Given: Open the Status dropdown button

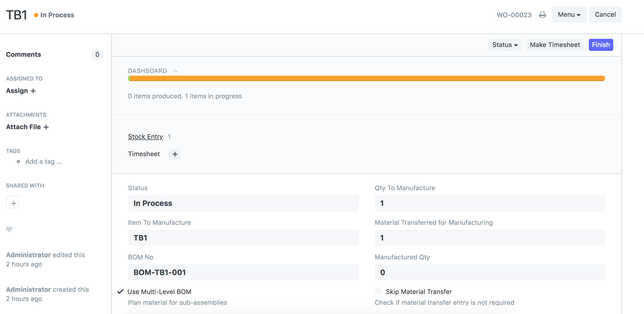Looking at the screenshot, I should point(505,45).
